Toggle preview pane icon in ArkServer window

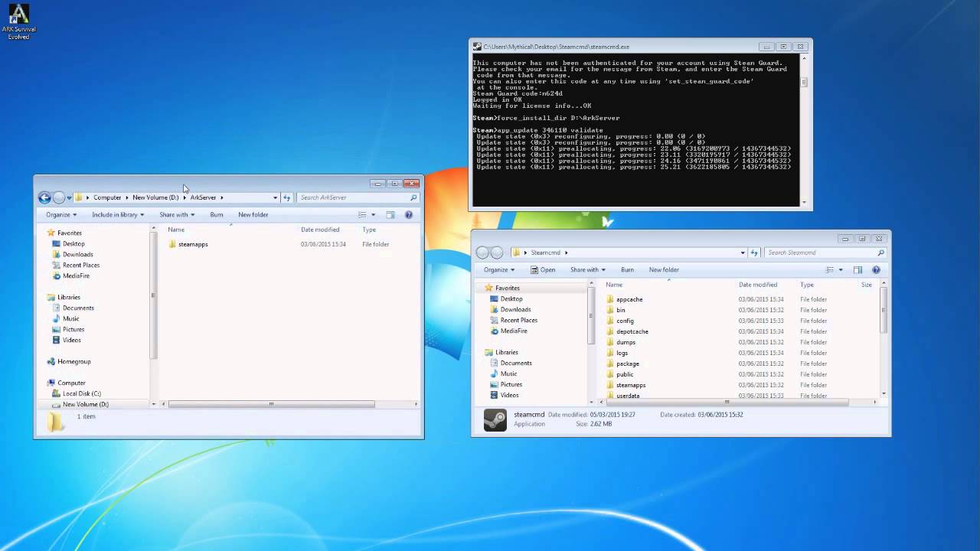coord(390,215)
